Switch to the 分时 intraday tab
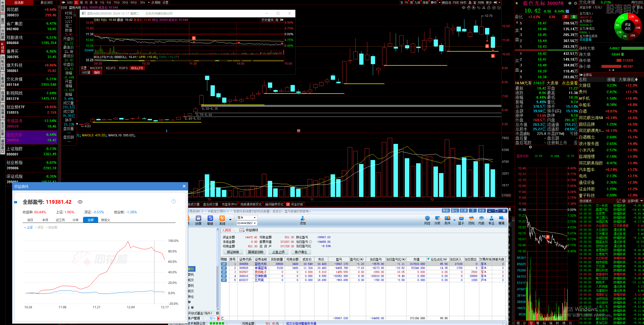 pos(70,3)
